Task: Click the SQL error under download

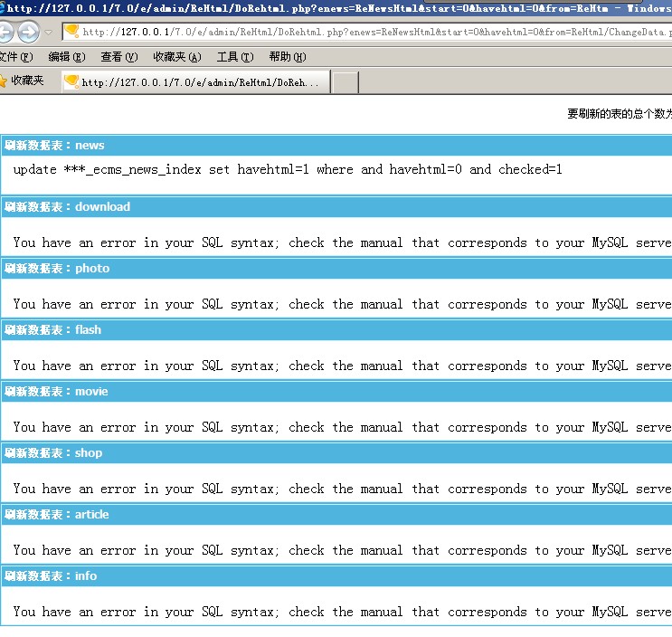Action: (x=343, y=243)
